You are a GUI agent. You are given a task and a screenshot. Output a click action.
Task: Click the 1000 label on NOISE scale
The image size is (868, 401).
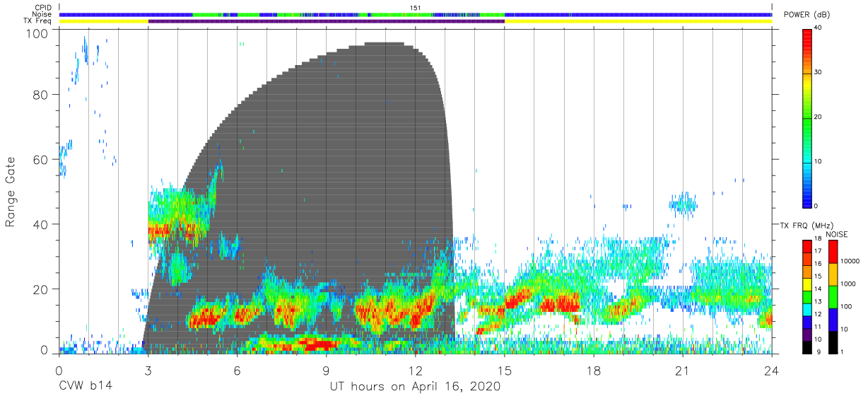tap(848, 284)
